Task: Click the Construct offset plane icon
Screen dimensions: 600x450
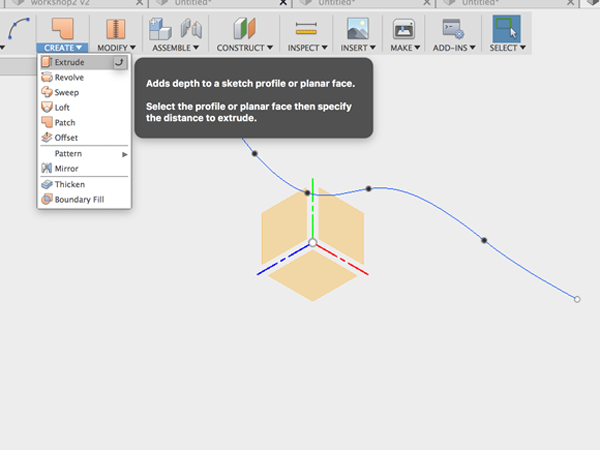Action: click(x=244, y=29)
